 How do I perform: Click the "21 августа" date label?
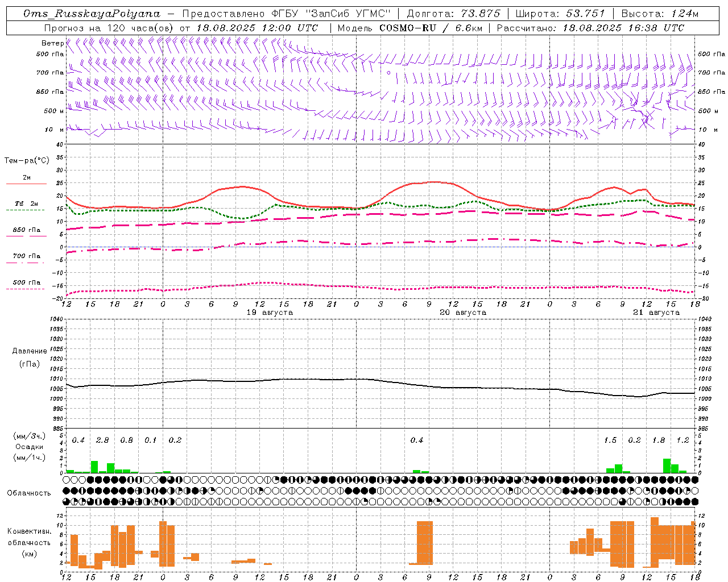tap(656, 313)
